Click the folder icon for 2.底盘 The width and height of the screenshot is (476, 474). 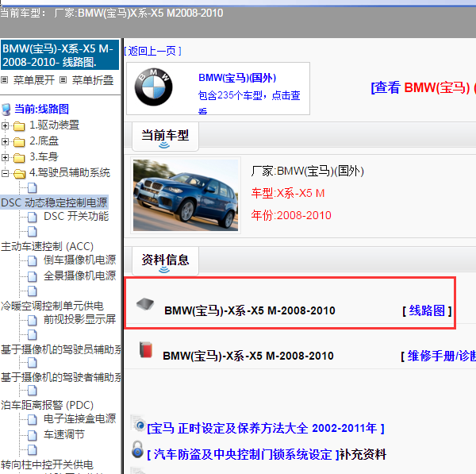click(x=19, y=141)
